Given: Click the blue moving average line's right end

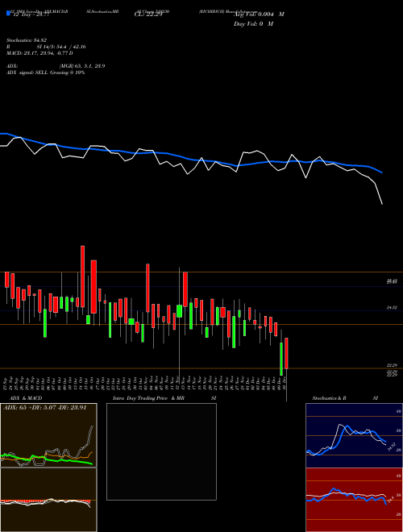Looking at the screenshot, I should click(x=381, y=172).
